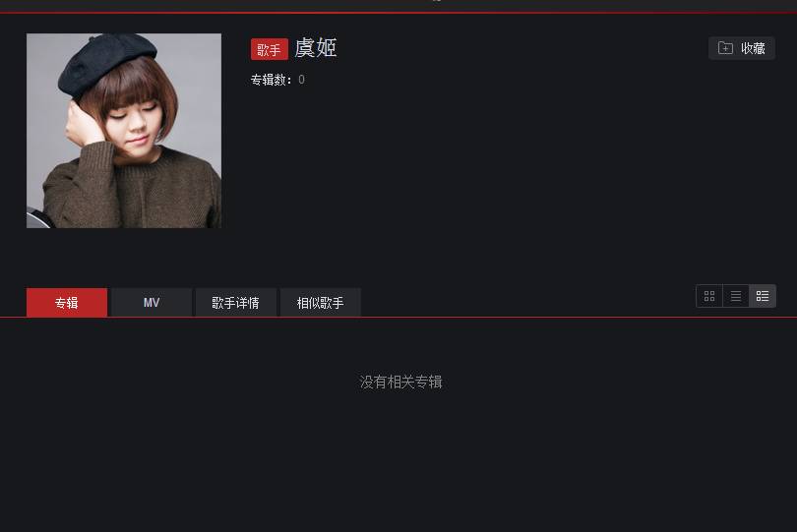Click the 专辑数 label
This screenshot has height=532, width=797.
(x=271, y=80)
